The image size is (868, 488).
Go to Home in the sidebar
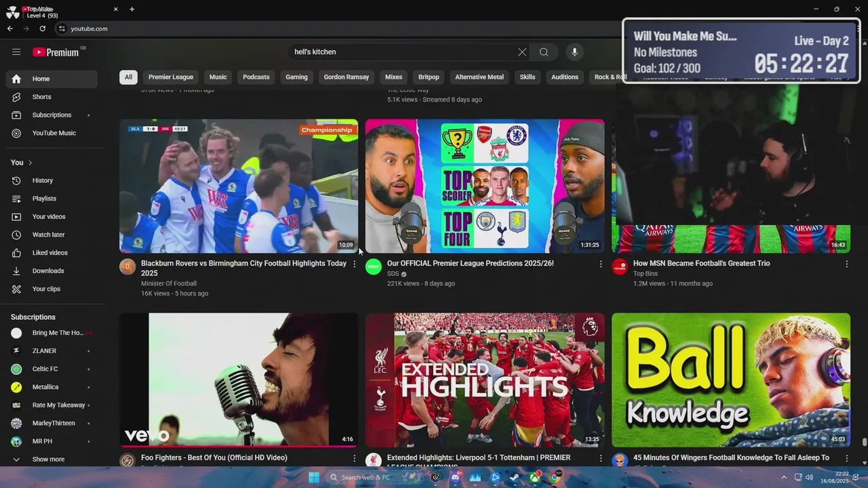[x=52, y=79]
